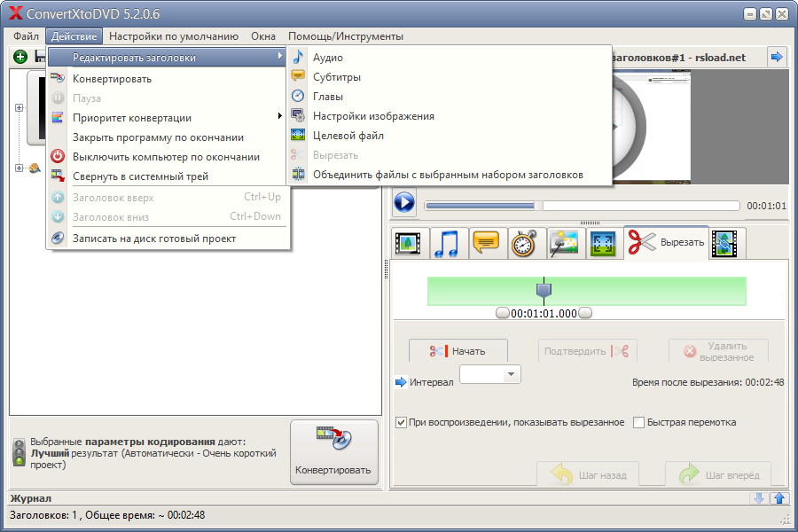Open Настройки по умолчанию menu
The image size is (798, 532).
[x=174, y=36]
